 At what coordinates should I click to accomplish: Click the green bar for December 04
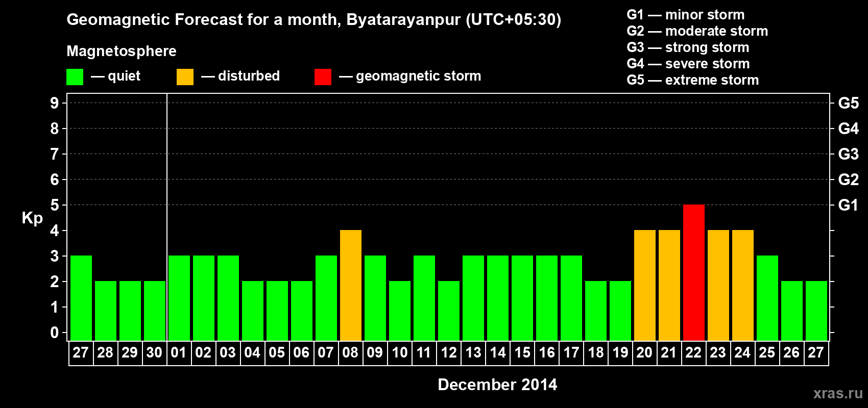253,311
